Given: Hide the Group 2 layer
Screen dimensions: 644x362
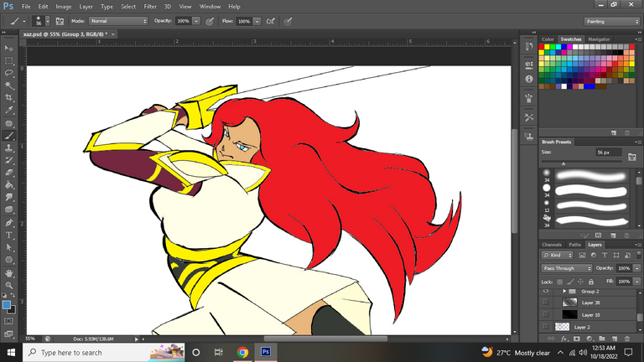Looking at the screenshot, I should (546, 292).
